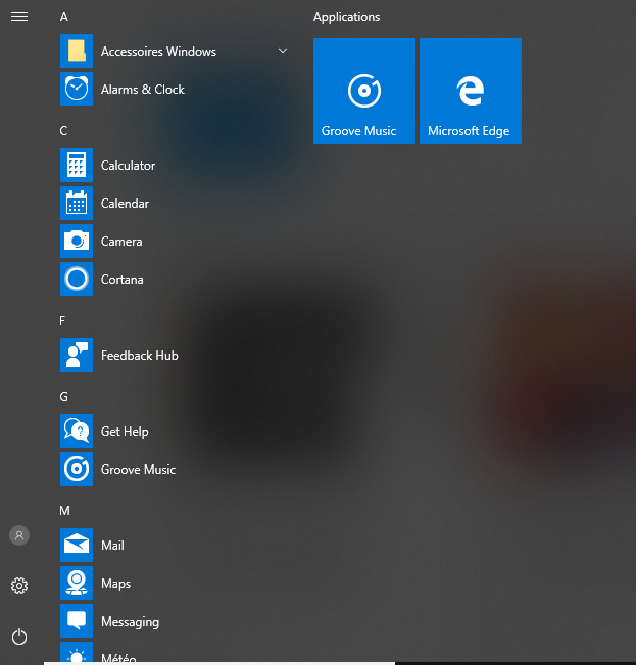
Task: Select the Applications group title
Action: point(346,17)
